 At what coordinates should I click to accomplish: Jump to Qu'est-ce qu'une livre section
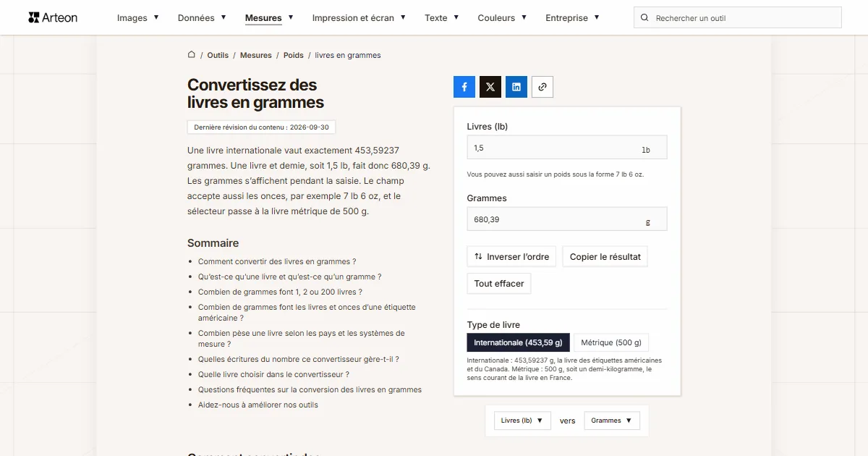pos(289,277)
